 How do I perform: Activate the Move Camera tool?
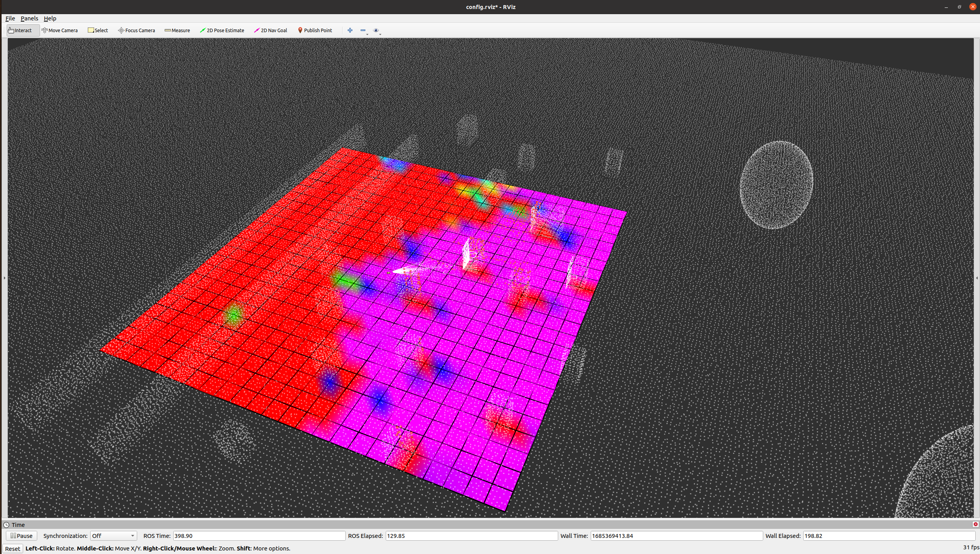coord(60,30)
